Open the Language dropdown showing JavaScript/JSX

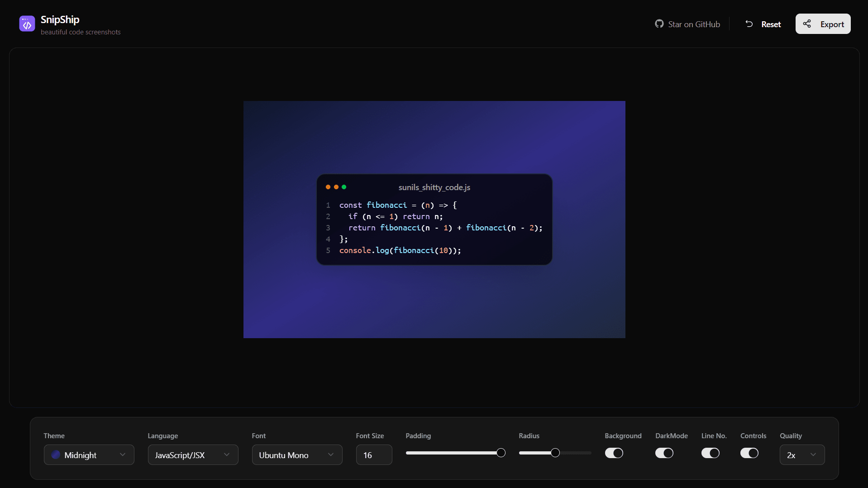coord(193,455)
